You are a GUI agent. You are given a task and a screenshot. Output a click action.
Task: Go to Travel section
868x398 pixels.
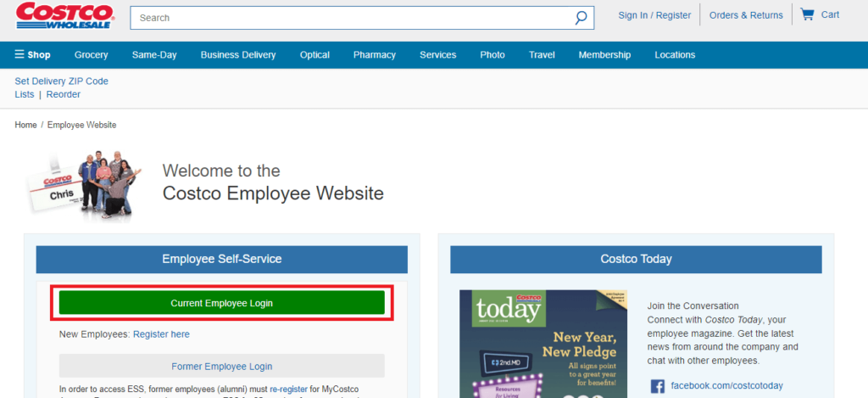pos(542,55)
